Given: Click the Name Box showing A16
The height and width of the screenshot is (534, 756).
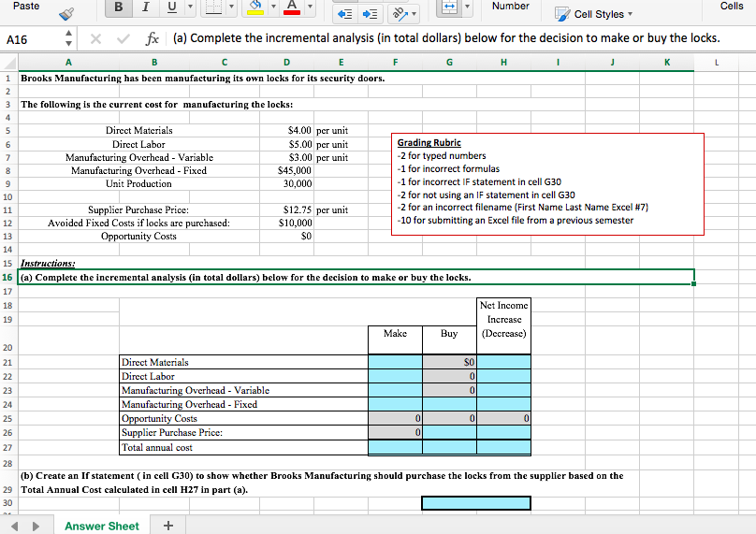Looking at the screenshot, I should pyautogui.click(x=32, y=39).
